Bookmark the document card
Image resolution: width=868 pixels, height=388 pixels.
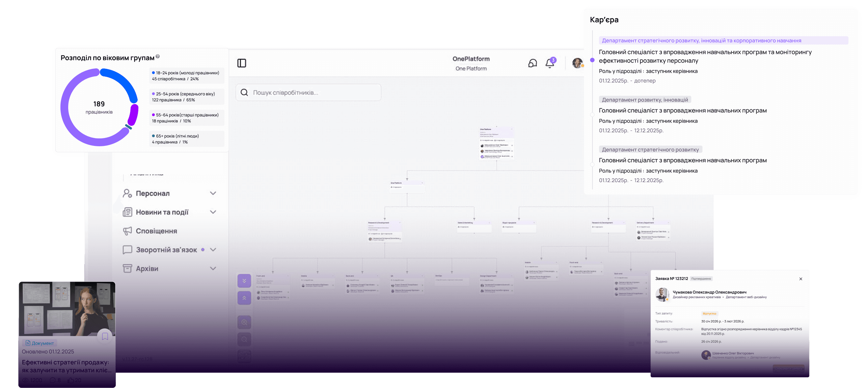point(105,336)
